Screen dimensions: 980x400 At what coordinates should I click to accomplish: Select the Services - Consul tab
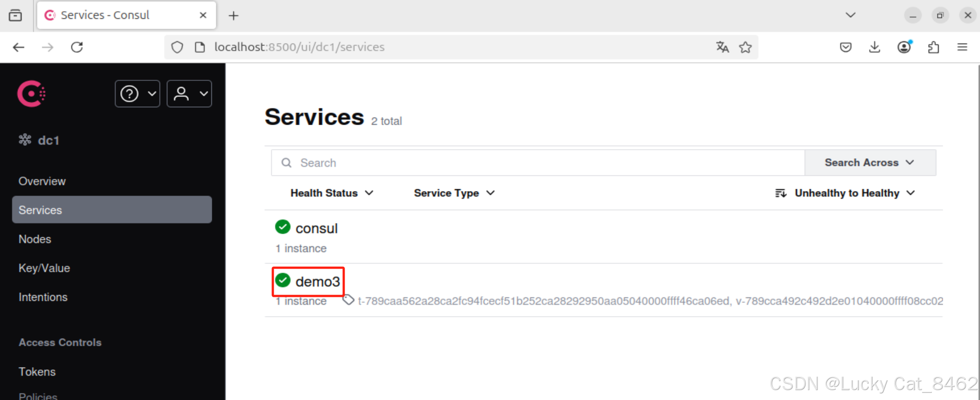pyautogui.click(x=126, y=15)
